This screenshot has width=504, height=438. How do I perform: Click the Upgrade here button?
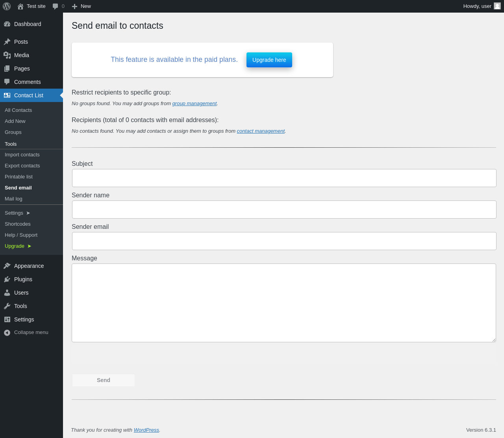(269, 60)
